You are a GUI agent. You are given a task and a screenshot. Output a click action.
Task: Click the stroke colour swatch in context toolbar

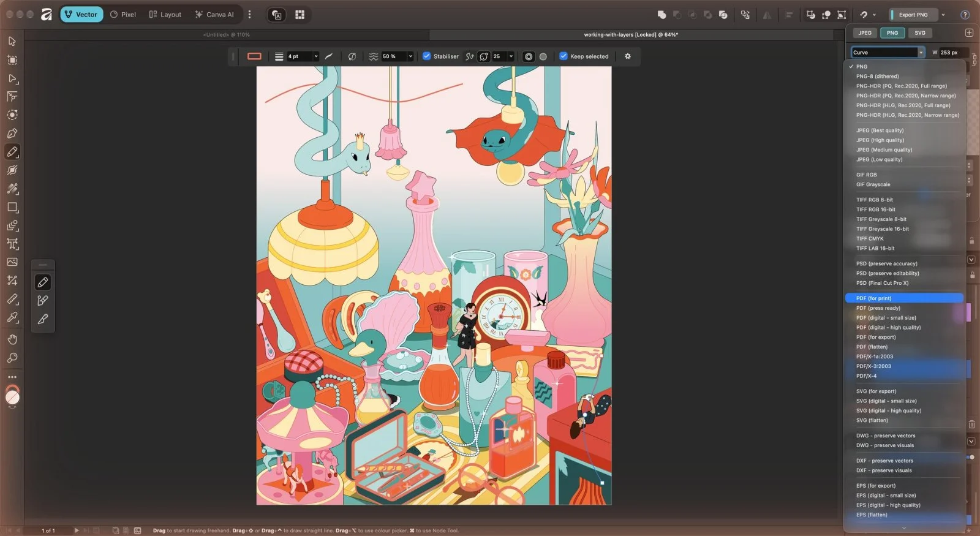click(254, 56)
